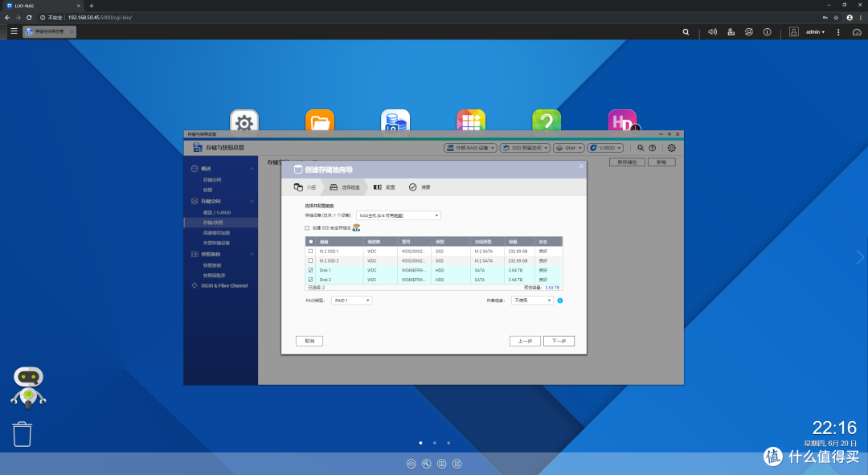Switch to third desktop page dot
The height and width of the screenshot is (475, 868).
[x=448, y=443]
